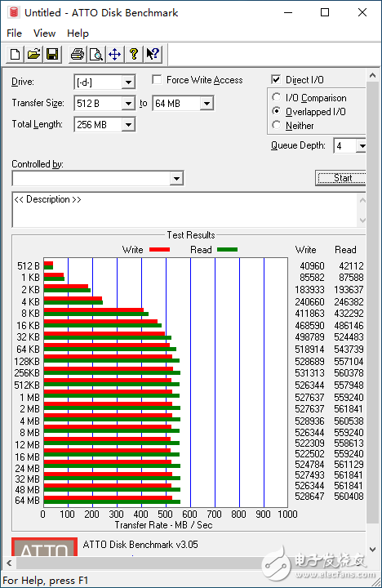This screenshot has height=588, width=382.
Task: Click the New document toolbar icon
Action: (x=15, y=55)
